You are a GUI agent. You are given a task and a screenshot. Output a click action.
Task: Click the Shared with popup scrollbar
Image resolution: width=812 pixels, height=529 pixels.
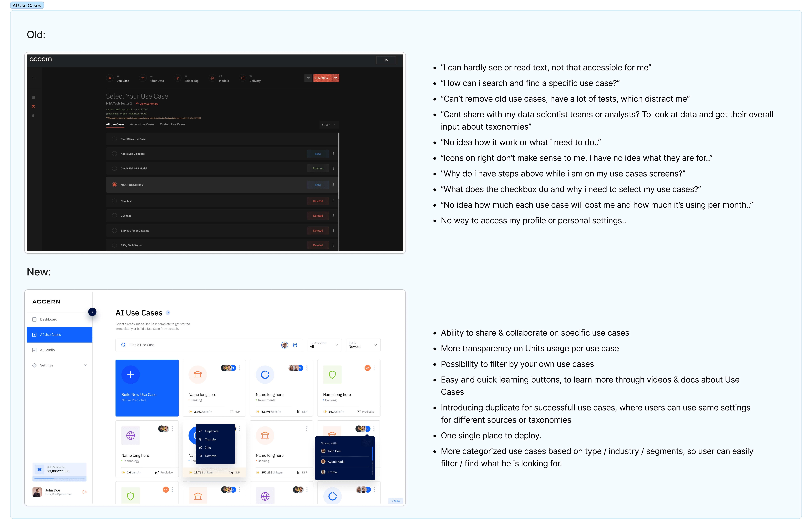(x=373, y=461)
